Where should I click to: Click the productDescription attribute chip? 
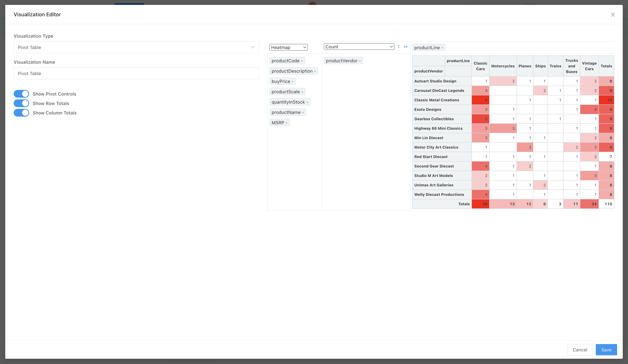292,71
